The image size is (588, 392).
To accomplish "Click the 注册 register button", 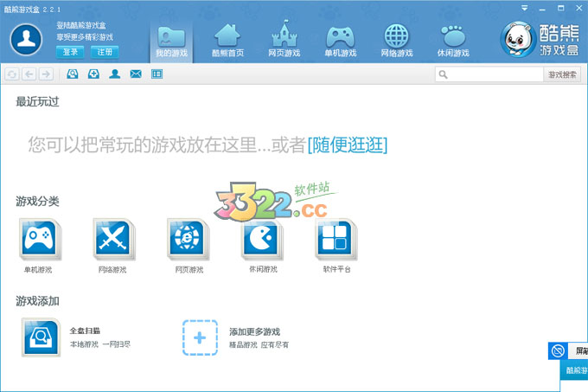I will click(x=105, y=52).
